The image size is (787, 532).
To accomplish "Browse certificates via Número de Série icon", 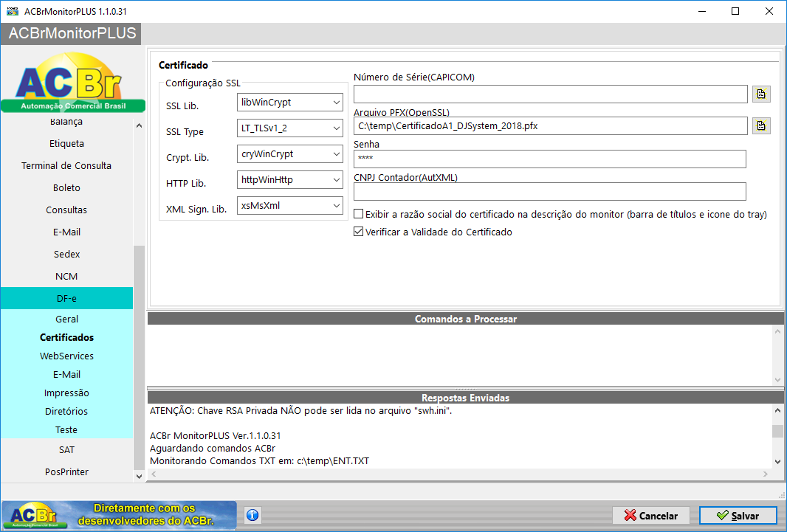I will pos(761,94).
